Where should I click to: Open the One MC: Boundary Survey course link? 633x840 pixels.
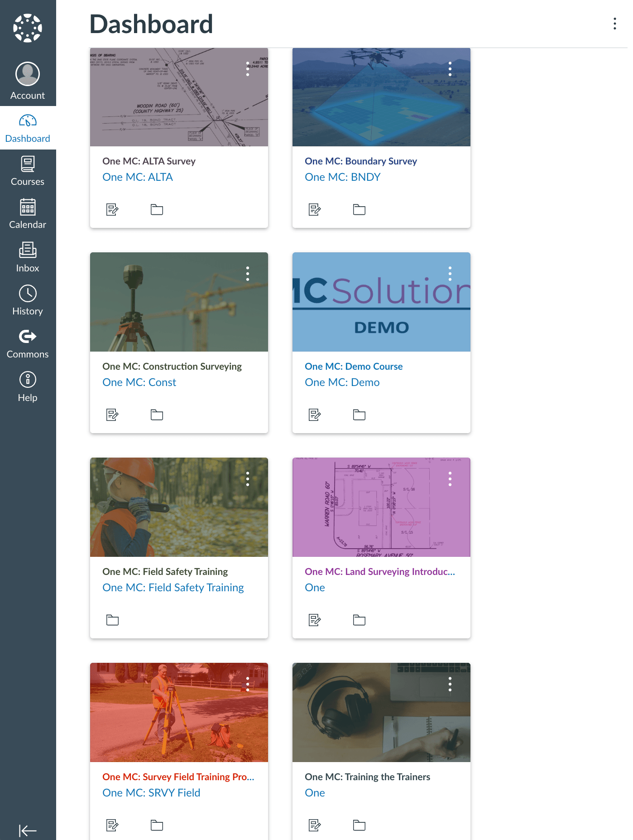point(360,161)
